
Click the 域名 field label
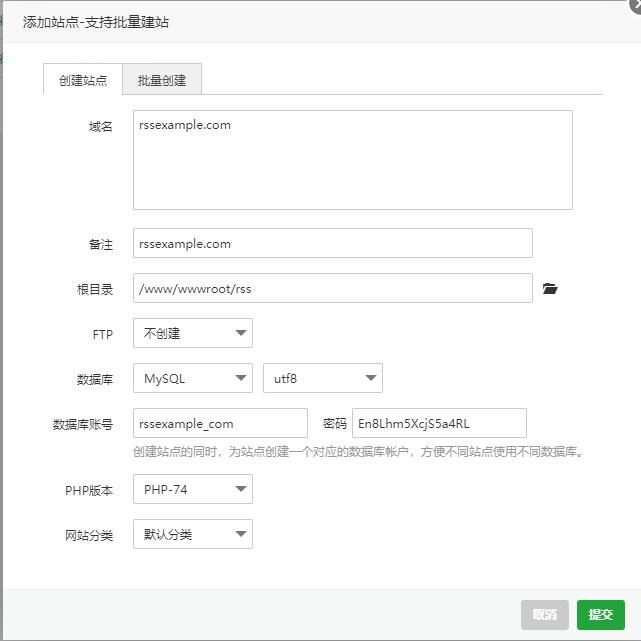tap(101, 126)
